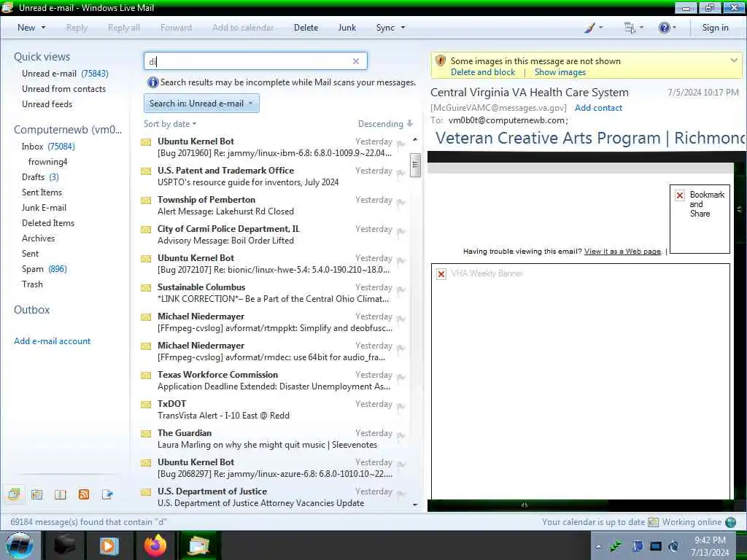This screenshot has height=560, width=747.
Task: Click broken Bookmark and Share image
Action: 680,195
